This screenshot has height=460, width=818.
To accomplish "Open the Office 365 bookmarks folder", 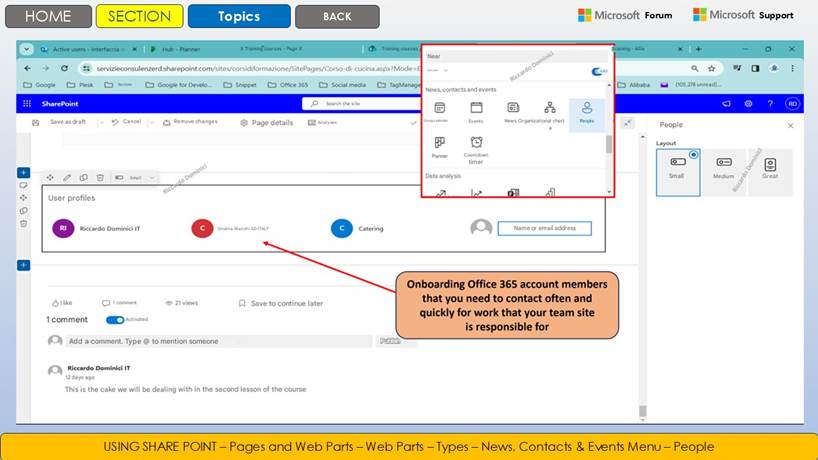I will coord(287,84).
